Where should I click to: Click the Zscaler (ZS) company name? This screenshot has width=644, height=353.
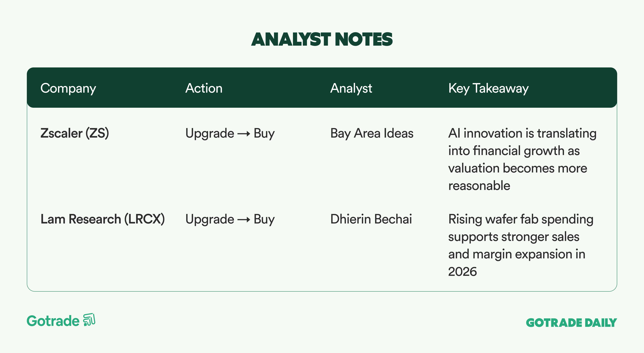coord(74,133)
